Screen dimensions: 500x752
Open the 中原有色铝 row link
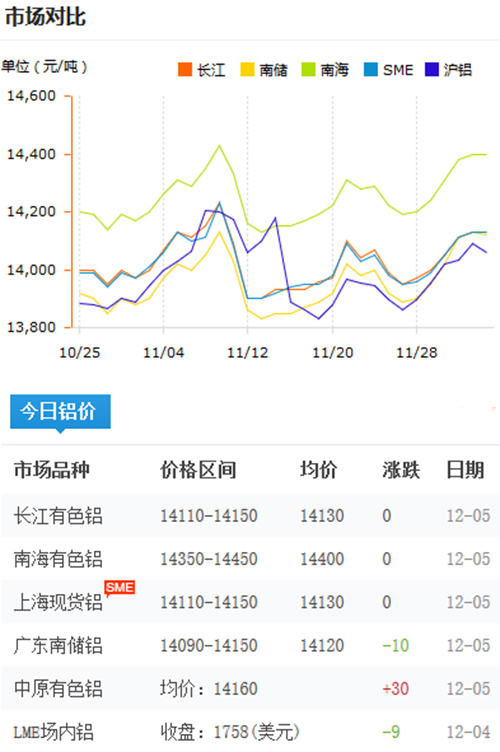point(58,689)
